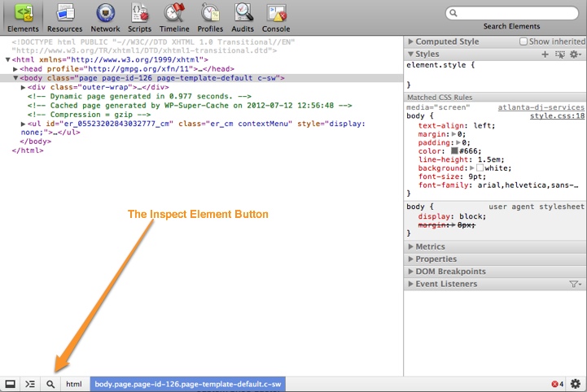The image size is (587, 392).
Task: Select the Dynamic page generated comment
Action: pos(139,96)
